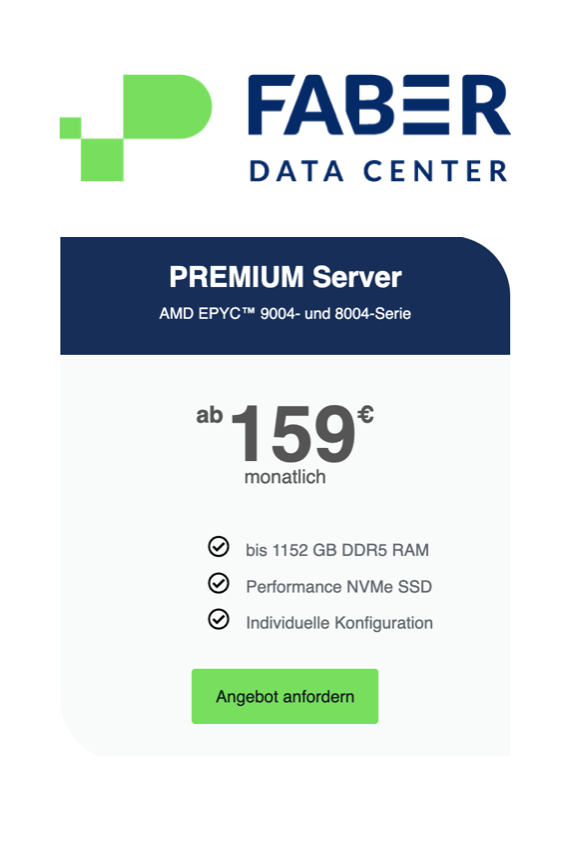Request an offer via Angebot anfordern
The height and width of the screenshot is (868, 574).
pyautogui.click(x=285, y=696)
